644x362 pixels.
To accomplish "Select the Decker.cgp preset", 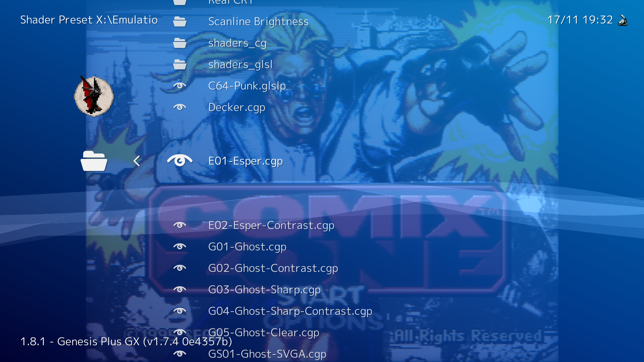I will (237, 108).
